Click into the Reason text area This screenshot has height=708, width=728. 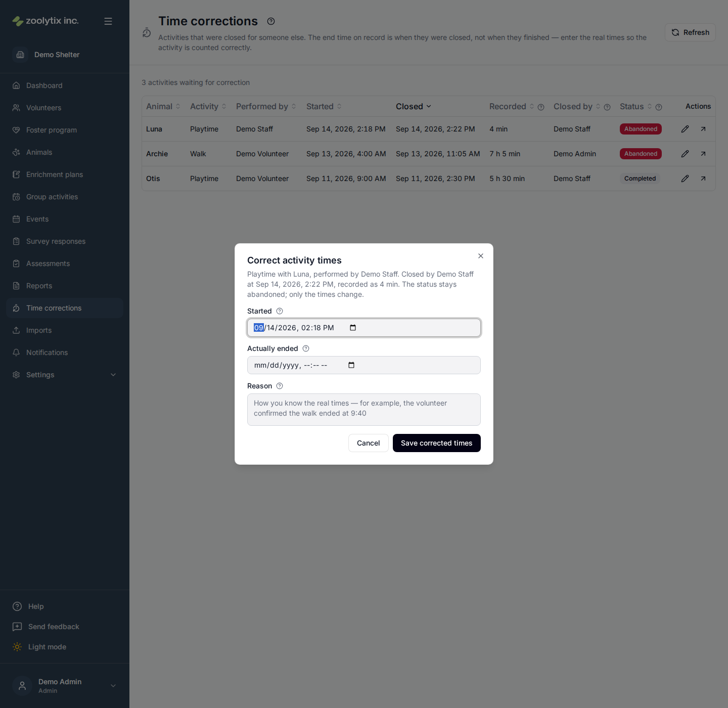[364, 410]
